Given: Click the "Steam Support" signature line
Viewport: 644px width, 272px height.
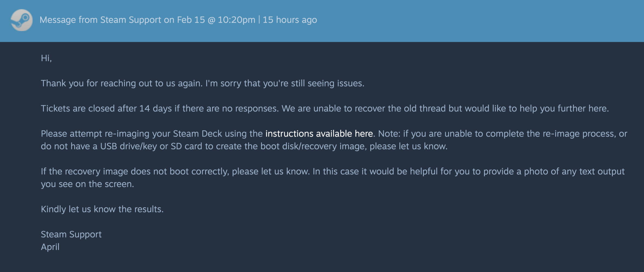Looking at the screenshot, I should click(71, 234).
